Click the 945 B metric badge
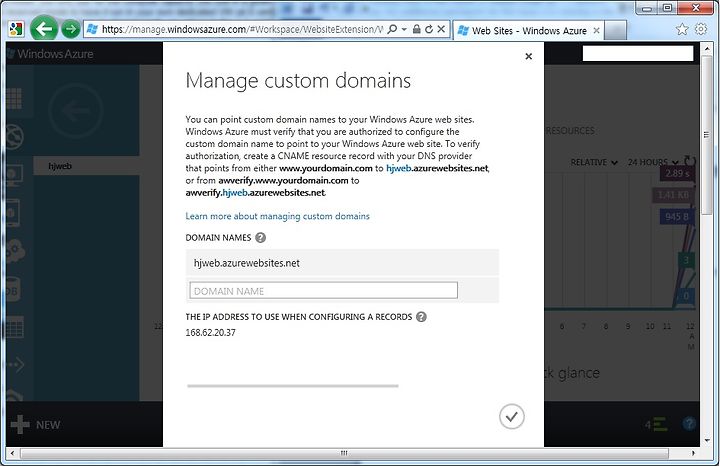This screenshot has width=720, height=466. point(677,216)
